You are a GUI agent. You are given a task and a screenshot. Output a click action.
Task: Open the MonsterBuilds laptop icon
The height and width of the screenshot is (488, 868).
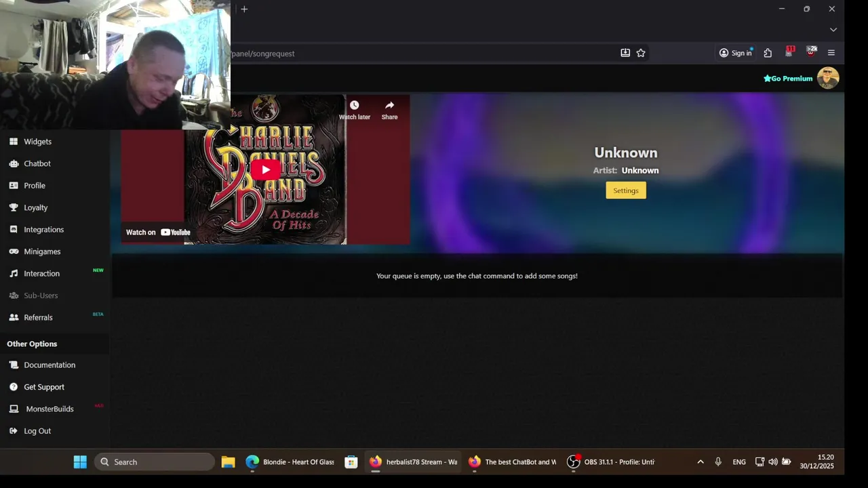pos(14,409)
